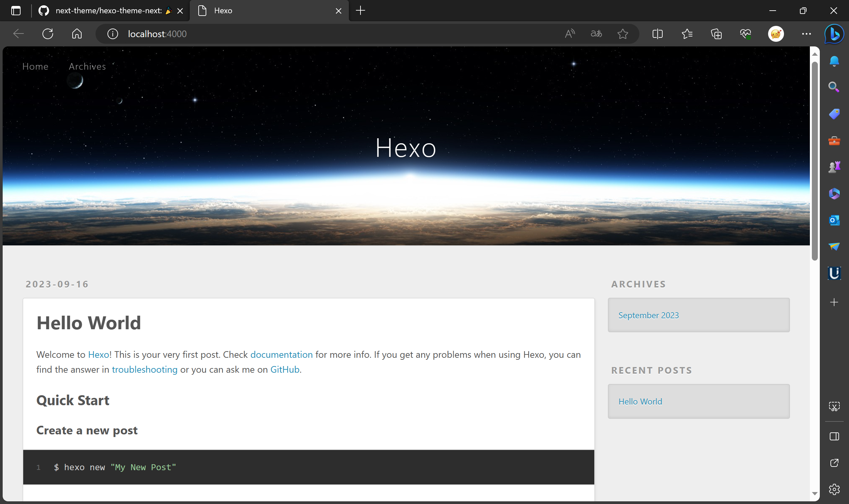
Task: Click the September 2023 archive link
Action: 648,315
